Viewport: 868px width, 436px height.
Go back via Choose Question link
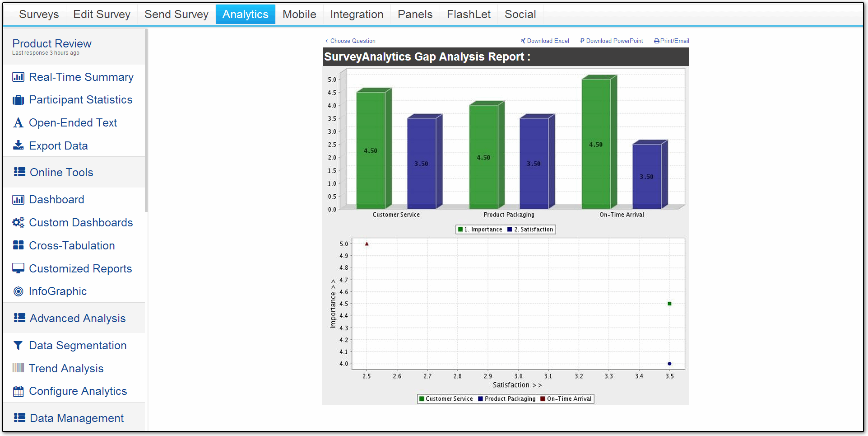click(x=350, y=41)
